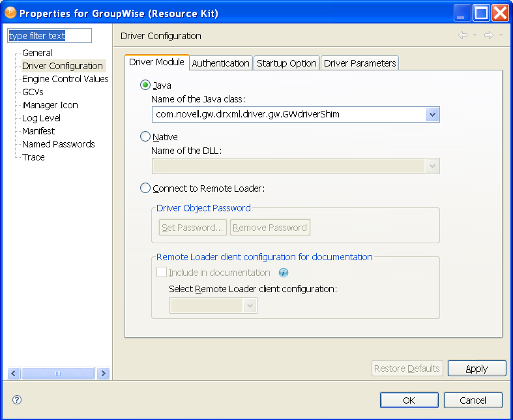This screenshot has height=420, width=513.
Task: Open the back history dropdown arrow
Action: tap(475, 35)
